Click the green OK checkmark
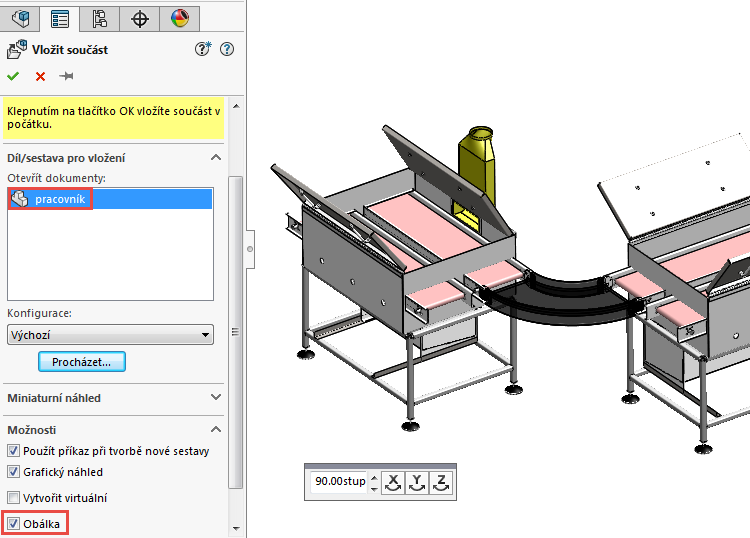Screen dimensions: 750x538 13,76
